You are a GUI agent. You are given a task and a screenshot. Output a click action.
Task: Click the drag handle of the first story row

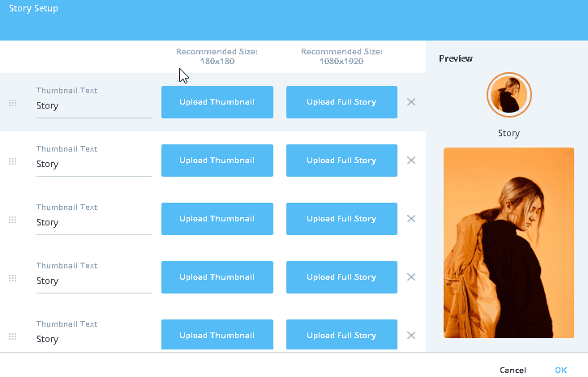pyautogui.click(x=12, y=103)
